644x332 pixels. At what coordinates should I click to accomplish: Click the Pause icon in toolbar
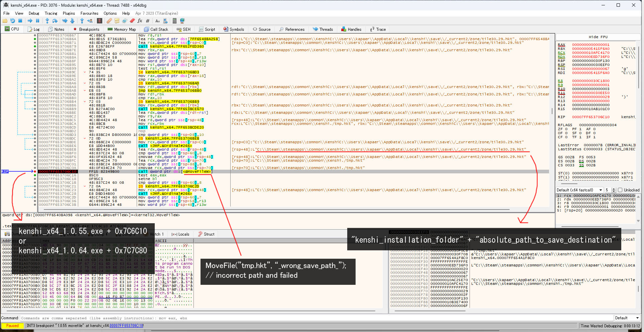click(37, 21)
